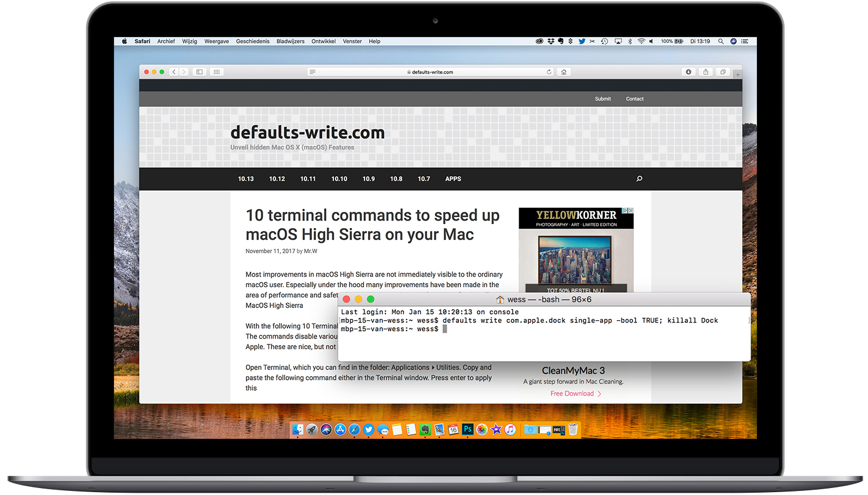
Task: Click author name Mr.W
Action: (311, 251)
